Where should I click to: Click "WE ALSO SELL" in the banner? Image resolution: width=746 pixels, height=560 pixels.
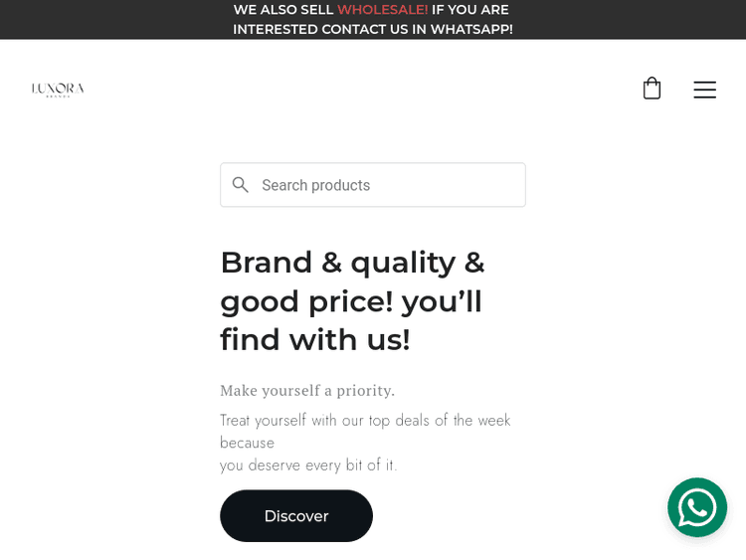[x=283, y=10]
